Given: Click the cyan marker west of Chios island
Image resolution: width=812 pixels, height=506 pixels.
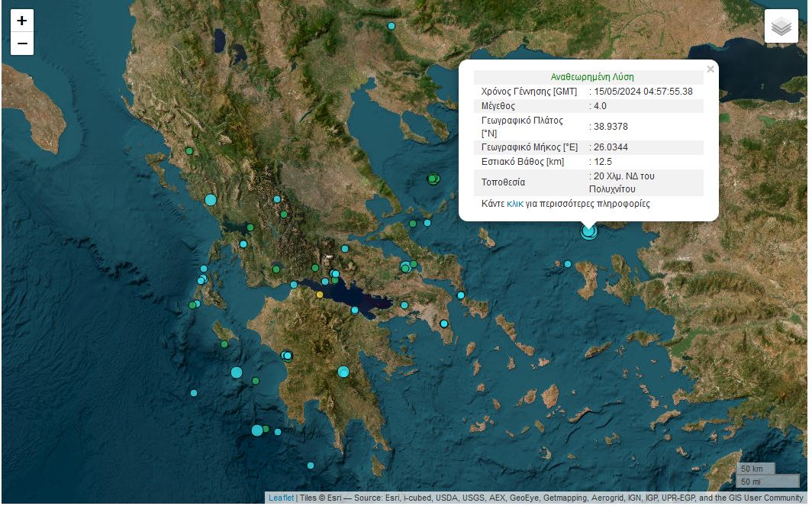Looking at the screenshot, I should [x=568, y=264].
